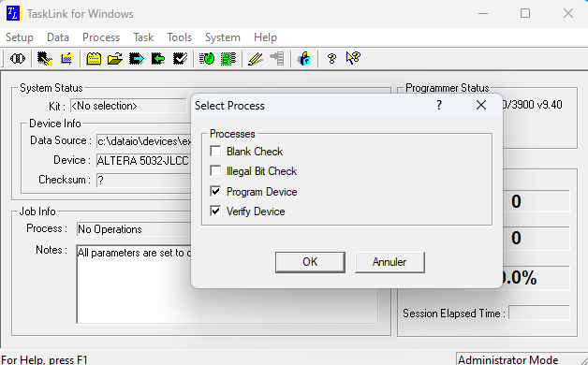Open the Tools menu
This screenshot has width=588, height=365.
(x=179, y=37)
